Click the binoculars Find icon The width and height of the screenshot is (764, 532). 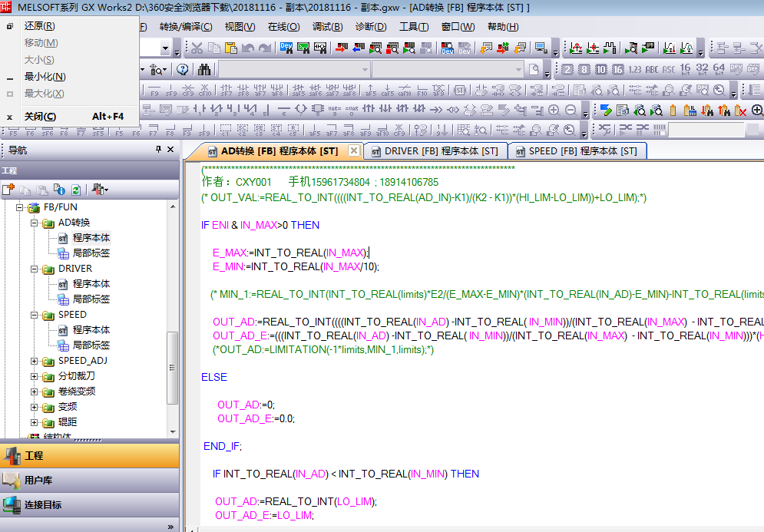(204, 69)
